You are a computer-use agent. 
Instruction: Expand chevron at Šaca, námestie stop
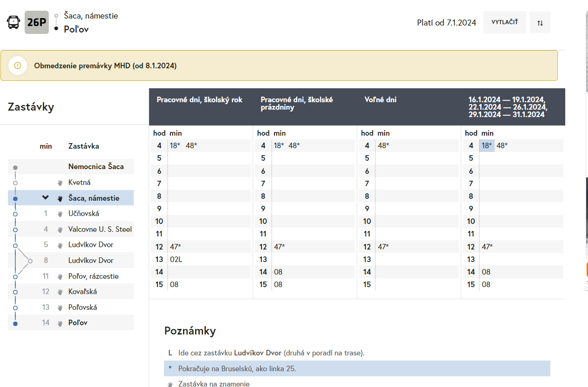(x=45, y=198)
